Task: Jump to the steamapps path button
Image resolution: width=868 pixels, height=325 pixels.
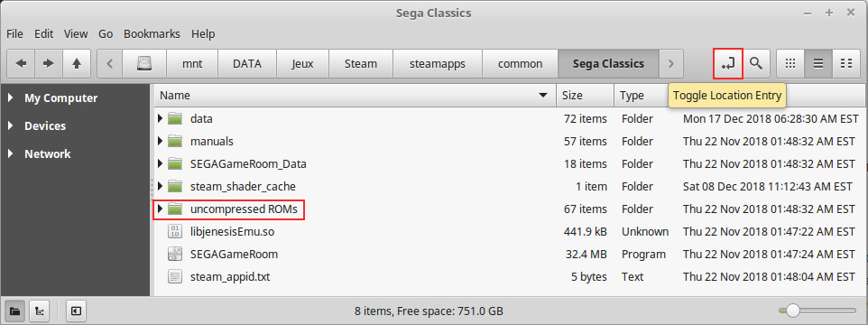Action: [x=438, y=64]
